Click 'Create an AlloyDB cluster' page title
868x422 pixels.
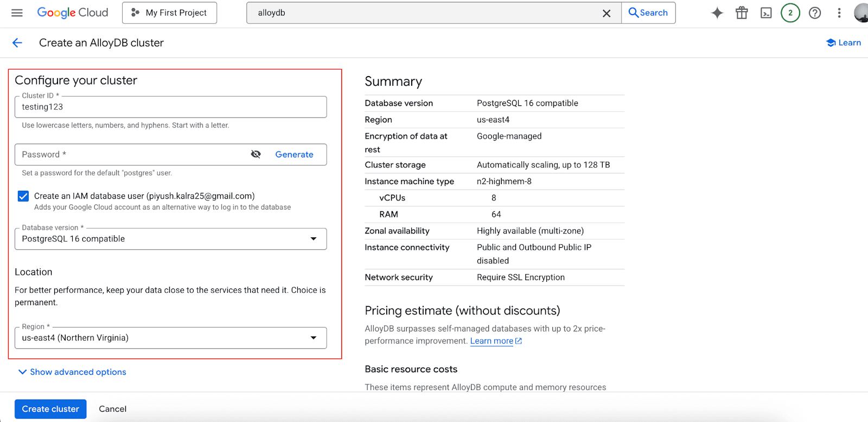tap(101, 43)
